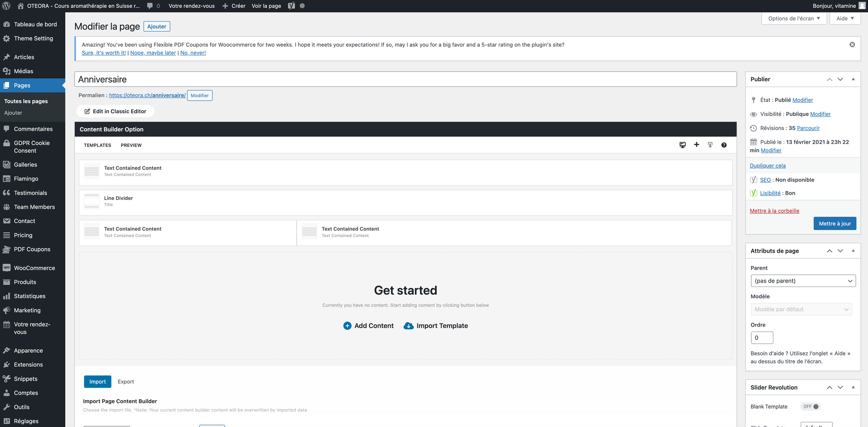The height and width of the screenshot is (427, 868).
Task: Open the Parent page dropdown
Action: click(x=803, y=280)
